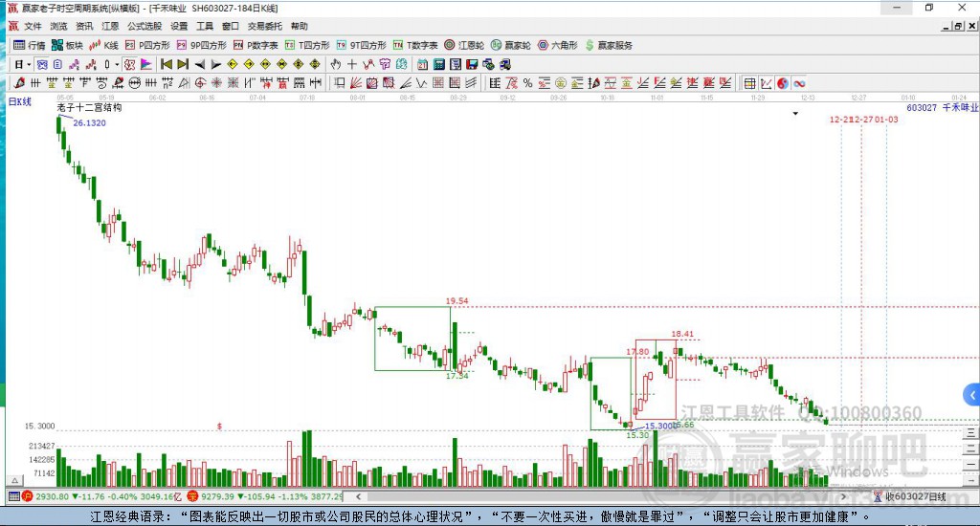Viewport: 980px width, 526px height.
Task: Open the T四方形 tool
Action: (x=307, y=45)
